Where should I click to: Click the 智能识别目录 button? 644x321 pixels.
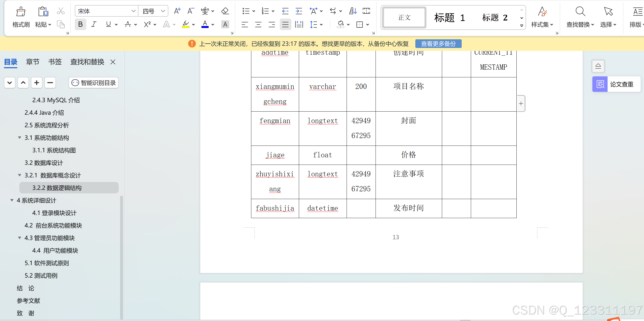pyautogui.click(x=94, y=83)
